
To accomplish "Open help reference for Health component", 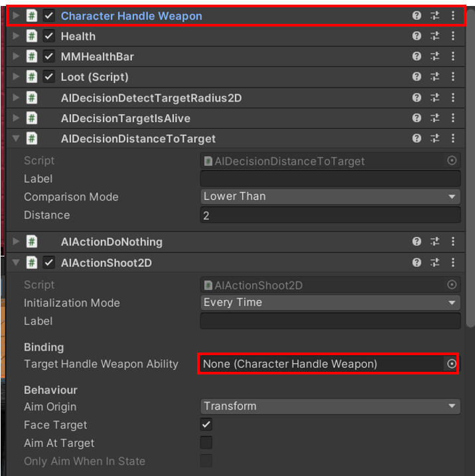I will point(417,36).
